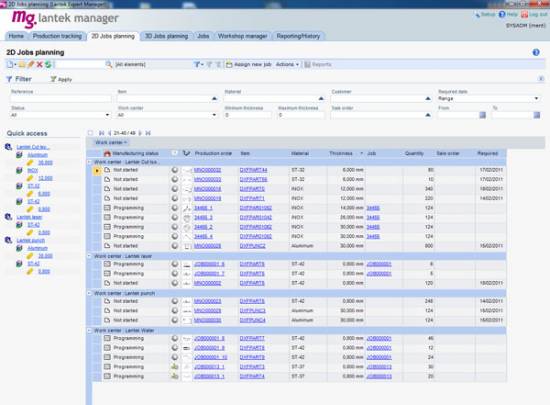Click Log out in the header
Viewport: 550px width, 405px height.
pos(534,14)
